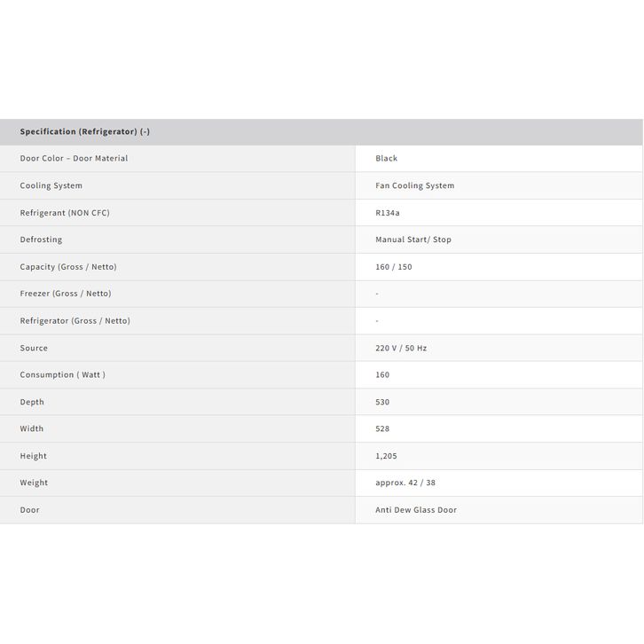Collapse the Specification (Refrigerator) section header
Viewport: 644px width, 644px height.
[x=85, y=132]
